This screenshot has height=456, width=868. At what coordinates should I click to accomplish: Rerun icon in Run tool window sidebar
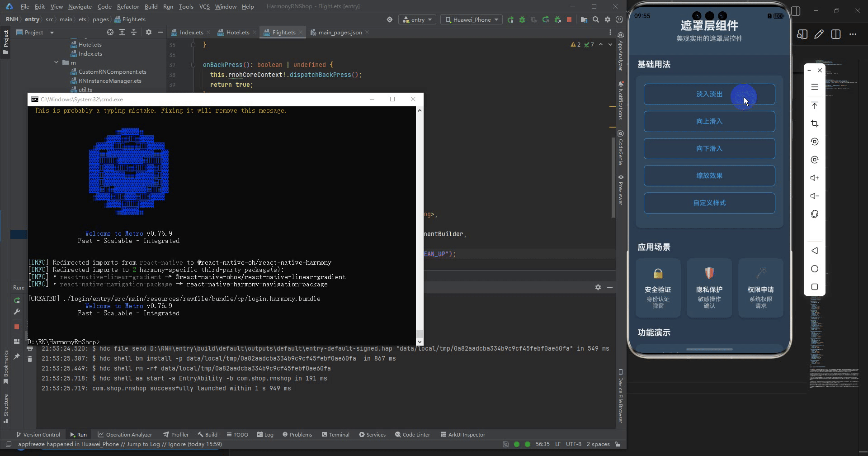(x=17, y=300)
